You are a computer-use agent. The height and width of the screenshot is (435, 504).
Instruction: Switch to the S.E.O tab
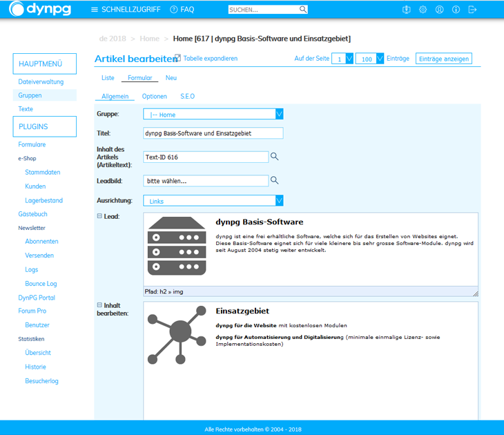click(188, 97)
